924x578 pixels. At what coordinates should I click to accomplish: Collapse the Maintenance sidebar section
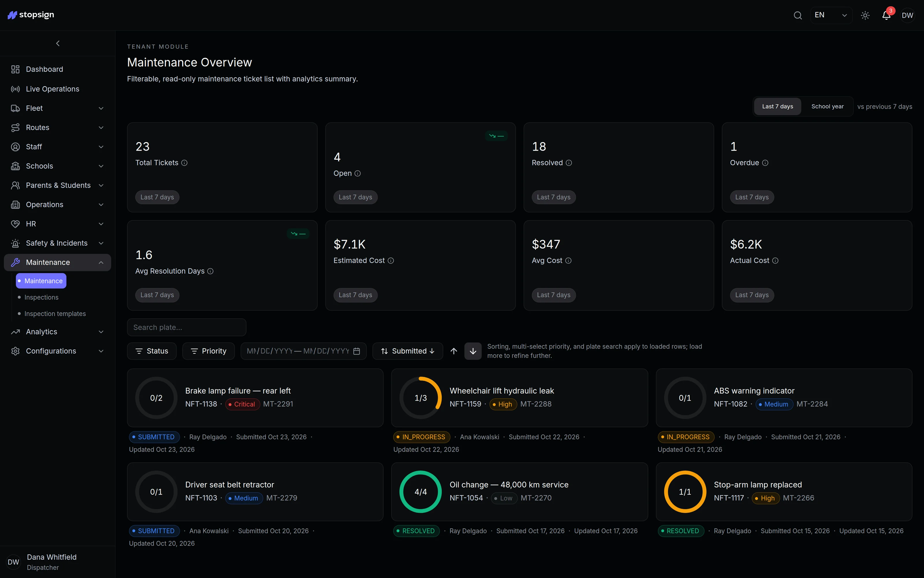tap(58, 262)
